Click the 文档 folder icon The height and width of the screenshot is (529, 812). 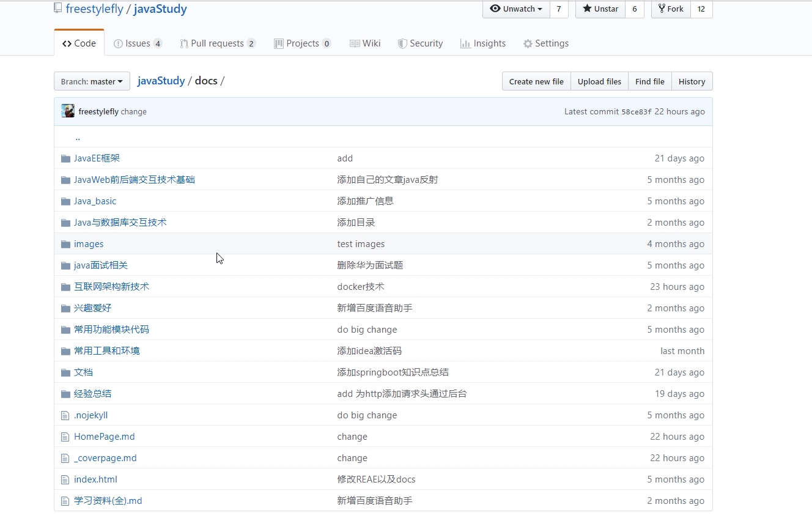[x=65, y=372]
